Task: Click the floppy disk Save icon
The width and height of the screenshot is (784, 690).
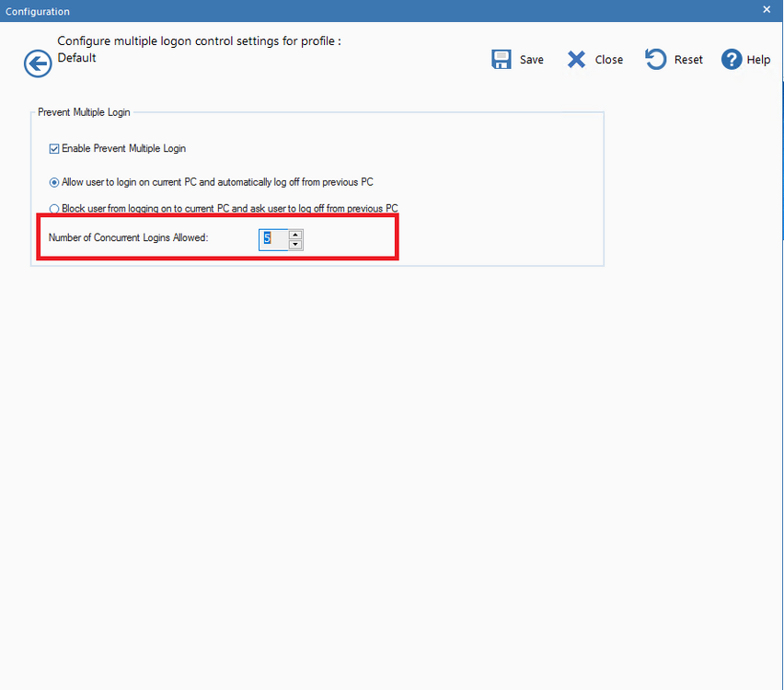Action: (x=501, y=59)
